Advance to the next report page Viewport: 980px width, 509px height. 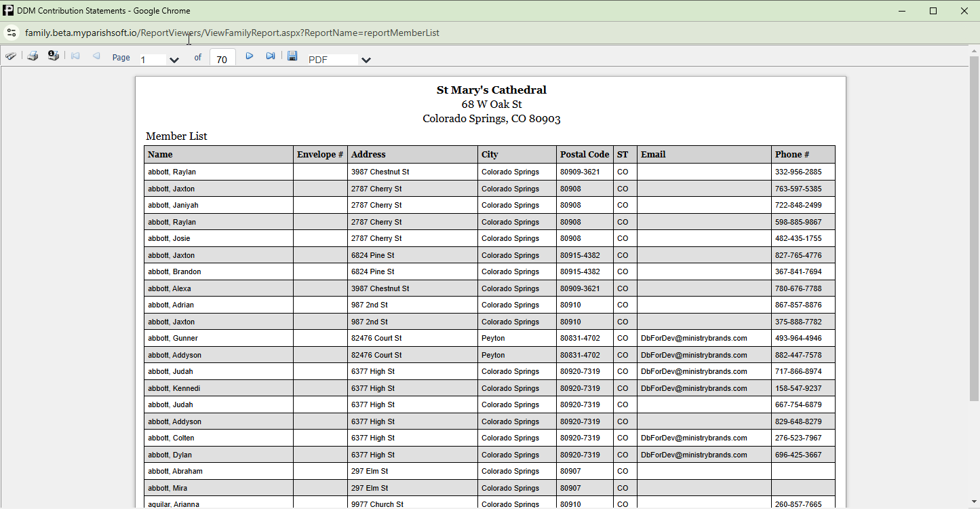pyautogui.click(x=250, y=56)
